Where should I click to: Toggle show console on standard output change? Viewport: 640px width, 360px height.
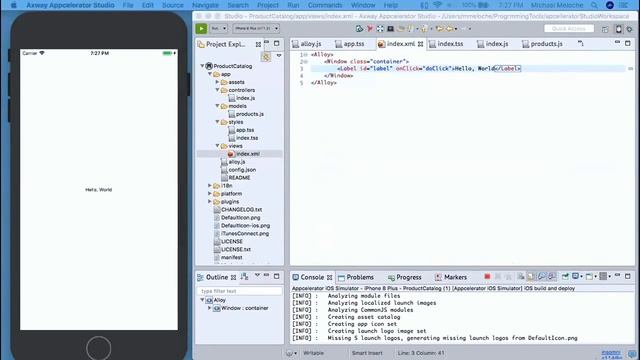pyautogui.click(x=542, y=277)
